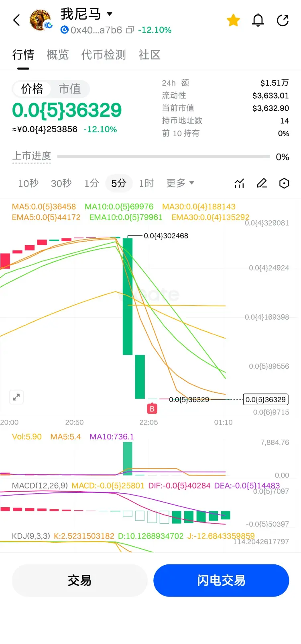Tap the chain badge on avatar
This screenshot has height=644, width=301.
[x=49, y=26]
